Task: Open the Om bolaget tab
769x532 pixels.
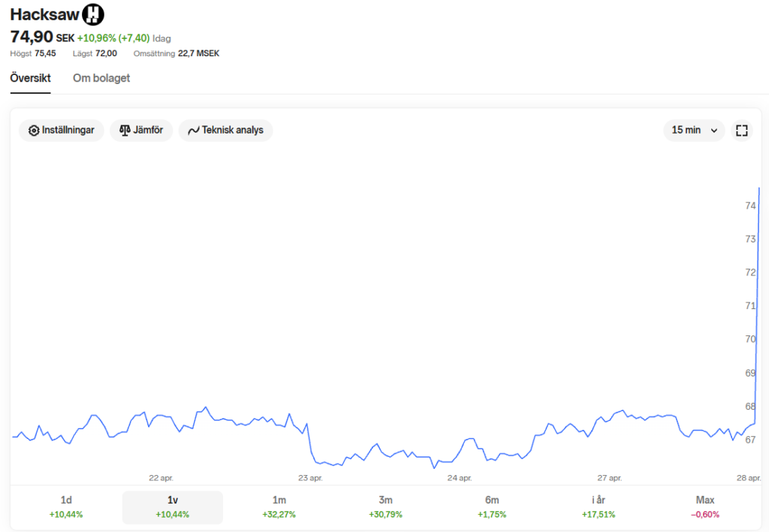Action: pos(101,78)
